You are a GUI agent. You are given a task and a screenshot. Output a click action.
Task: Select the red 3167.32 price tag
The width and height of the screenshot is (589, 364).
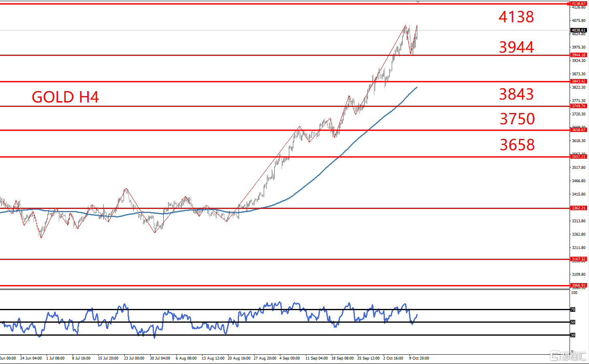[x=578, y=259]
